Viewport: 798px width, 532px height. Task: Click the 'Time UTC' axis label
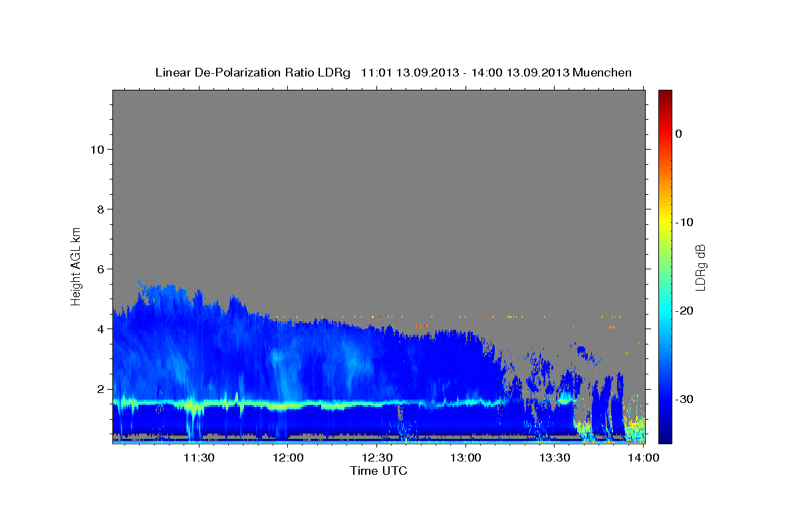(378, 471)
